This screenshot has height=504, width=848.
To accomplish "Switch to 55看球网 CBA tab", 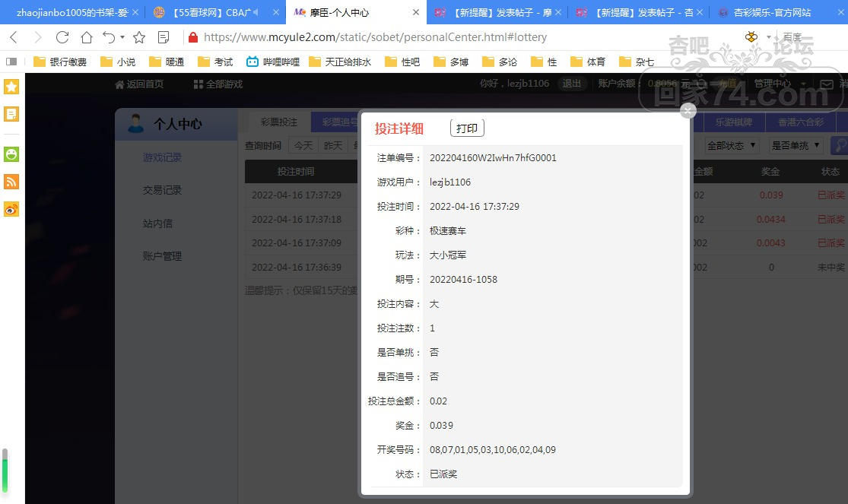I will tap(214, 12).
